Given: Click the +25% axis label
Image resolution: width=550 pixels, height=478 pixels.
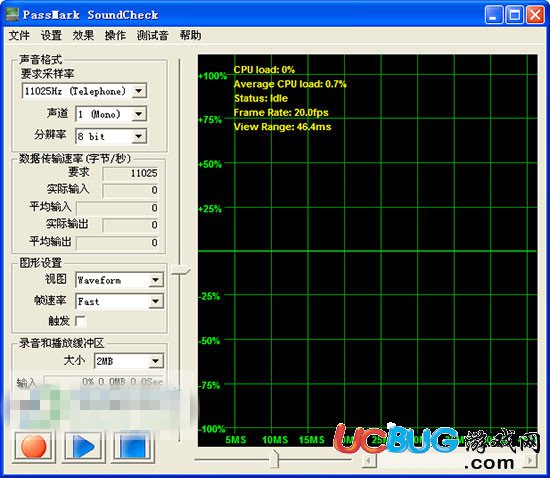Looking at the screenshot, I should coord(210,209).
